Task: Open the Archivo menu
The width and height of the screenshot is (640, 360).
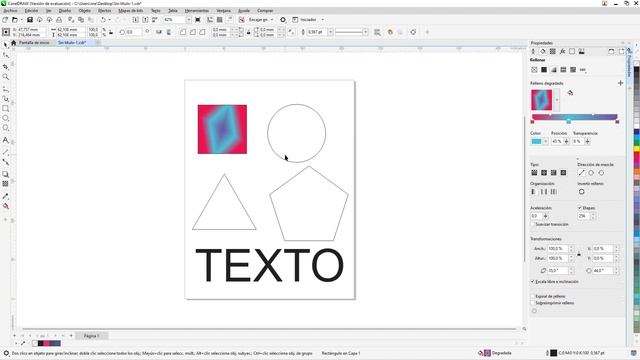Action: coord(10,11)
